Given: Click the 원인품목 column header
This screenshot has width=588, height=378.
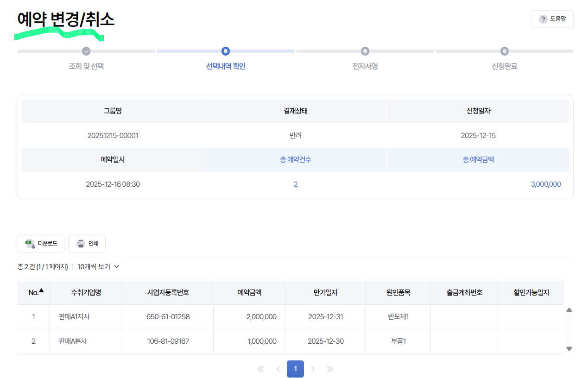Looking at the screenshot, I should click(x=398, y=293).
